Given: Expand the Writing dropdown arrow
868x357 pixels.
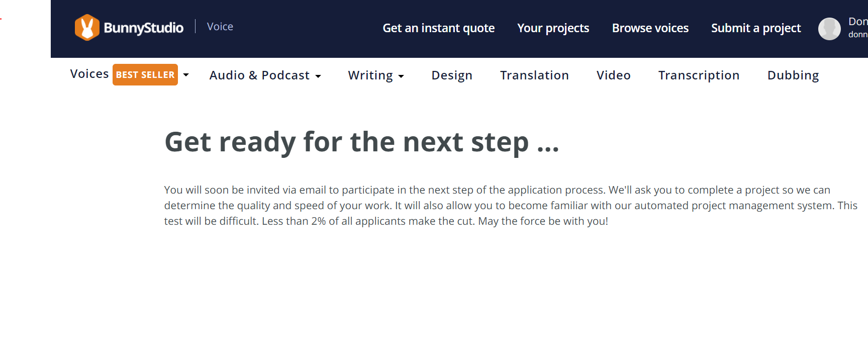Looking at the screenshot, I should 401,76.
